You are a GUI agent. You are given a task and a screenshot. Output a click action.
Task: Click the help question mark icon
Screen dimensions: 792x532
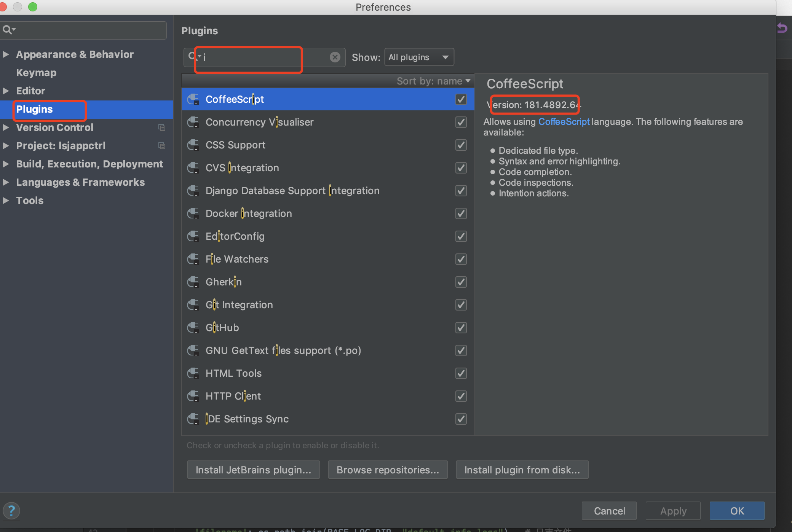pyautogui.click(x=11, y=511)
